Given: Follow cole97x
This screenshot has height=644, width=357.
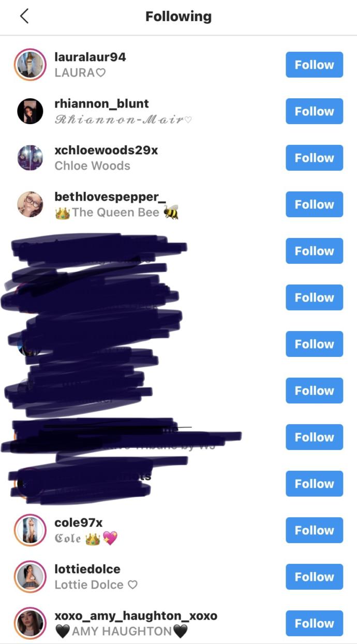Looking at the screenshot, I should [x=314, y=530].
